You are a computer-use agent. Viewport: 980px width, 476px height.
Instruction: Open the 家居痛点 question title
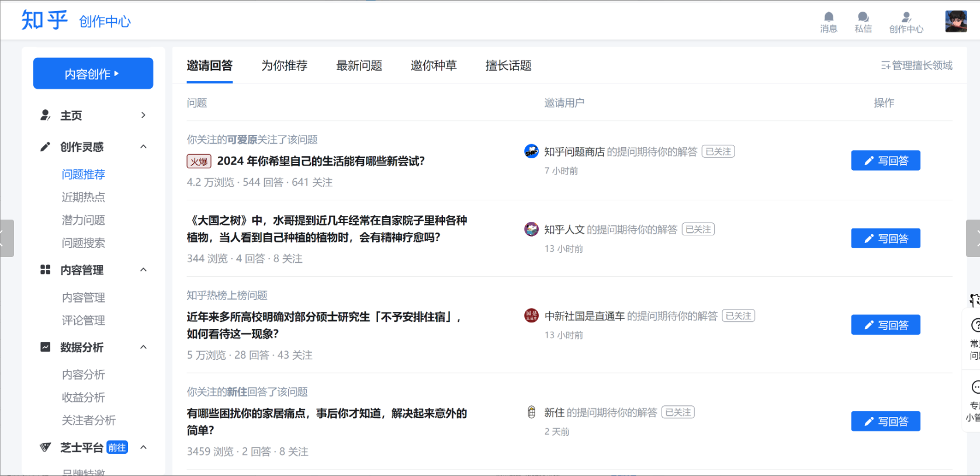coord(327,422)
